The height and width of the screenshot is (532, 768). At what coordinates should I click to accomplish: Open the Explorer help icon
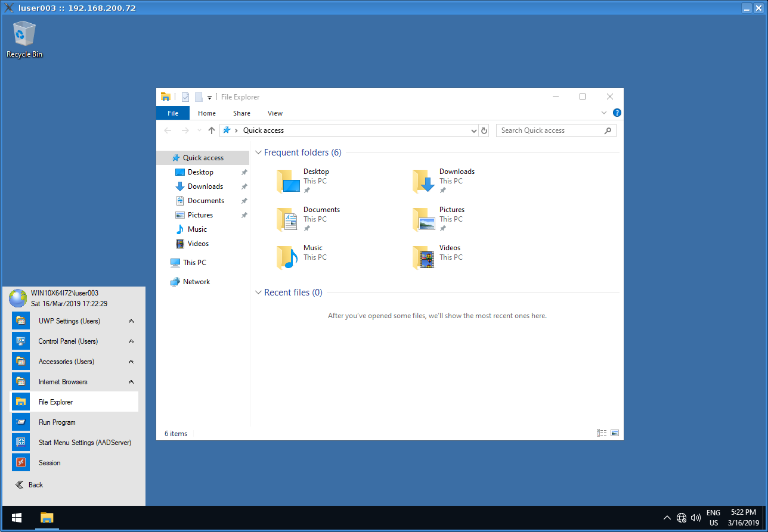617,113
